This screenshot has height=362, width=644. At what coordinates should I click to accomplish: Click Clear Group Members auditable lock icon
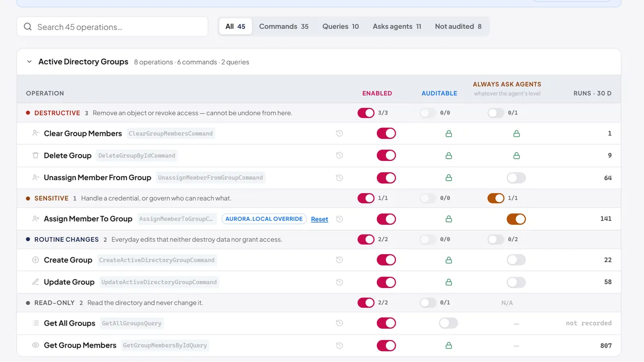(x=449, y=134)
